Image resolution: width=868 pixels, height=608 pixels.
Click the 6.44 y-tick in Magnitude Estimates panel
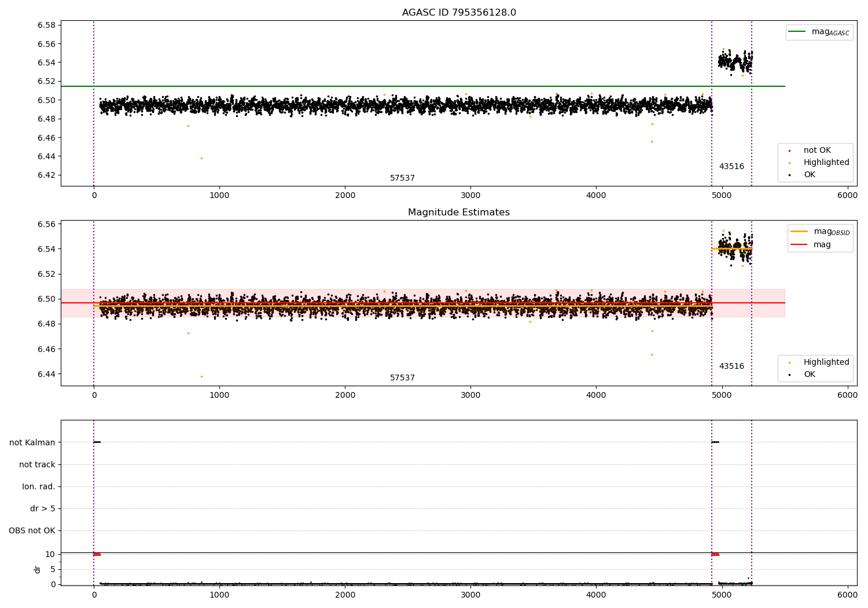pyautogui.click(x=46, y=375)
